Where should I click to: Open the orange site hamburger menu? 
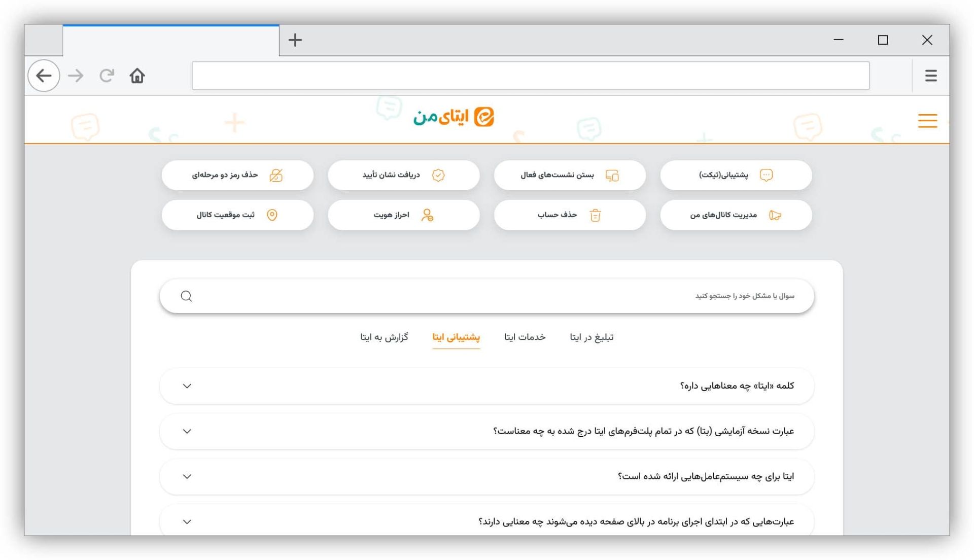point(927,121)
